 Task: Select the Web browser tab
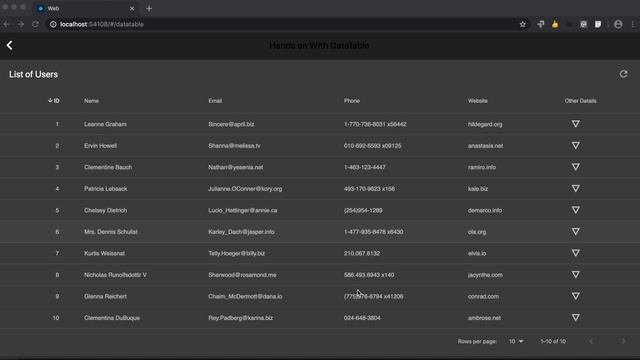[x=86, y=9]
